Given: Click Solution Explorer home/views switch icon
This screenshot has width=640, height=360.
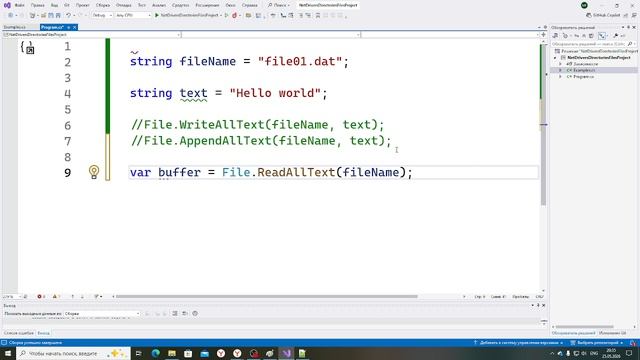Looking at the screenshot, I should pyautogui.click(x=556, y=36).
